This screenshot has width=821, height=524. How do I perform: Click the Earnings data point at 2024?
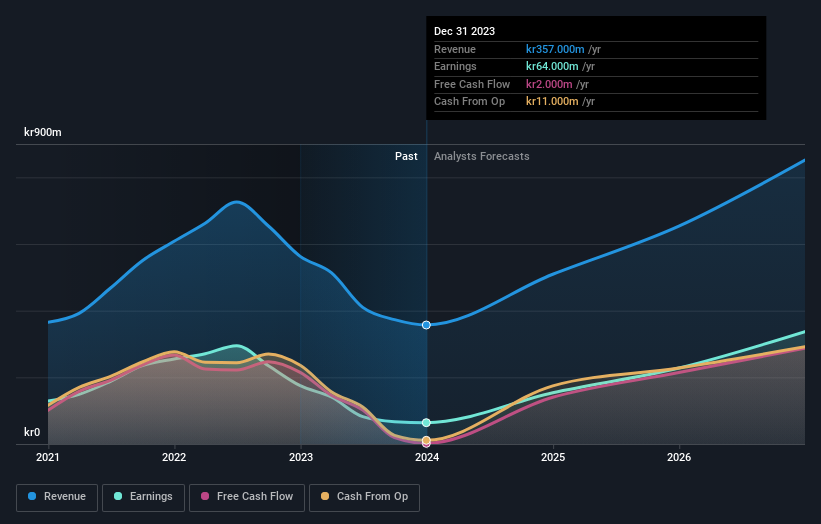tap(426, 422)
